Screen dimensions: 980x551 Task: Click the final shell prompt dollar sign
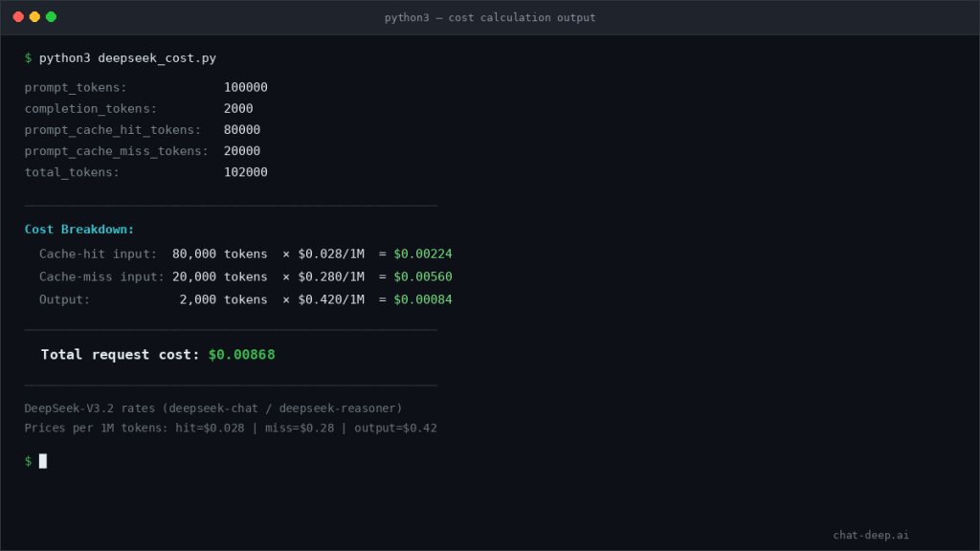coord(26,461)
